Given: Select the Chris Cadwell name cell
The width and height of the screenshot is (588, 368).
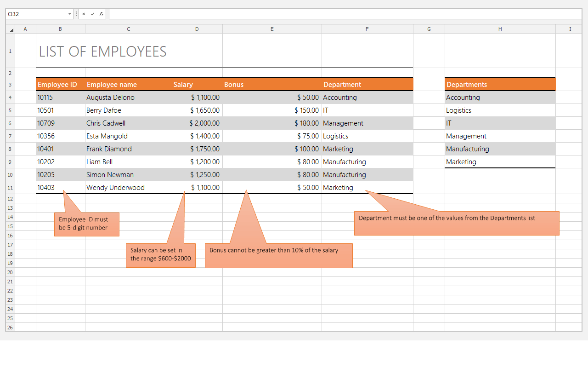Looking at the screenshot, I should pos(128,123).
